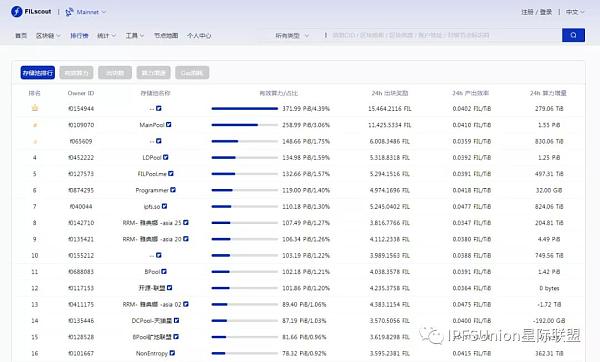Click the FILscout logo

[31, 11]
